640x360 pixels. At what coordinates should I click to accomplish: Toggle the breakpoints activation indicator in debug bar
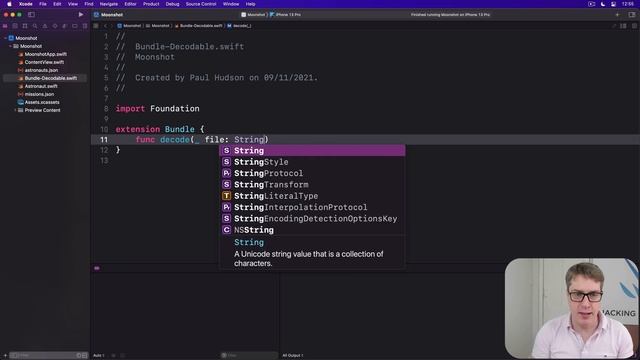(x=97, y=268)
